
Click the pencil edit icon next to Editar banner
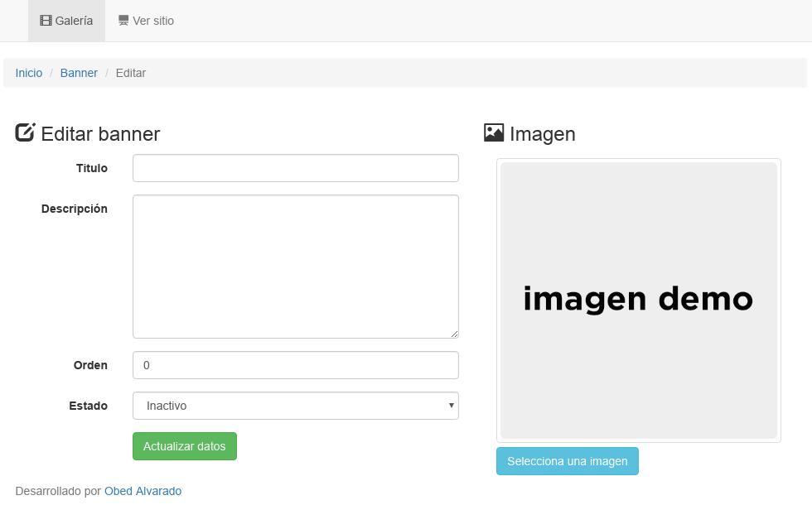click(x=25, y=132)
